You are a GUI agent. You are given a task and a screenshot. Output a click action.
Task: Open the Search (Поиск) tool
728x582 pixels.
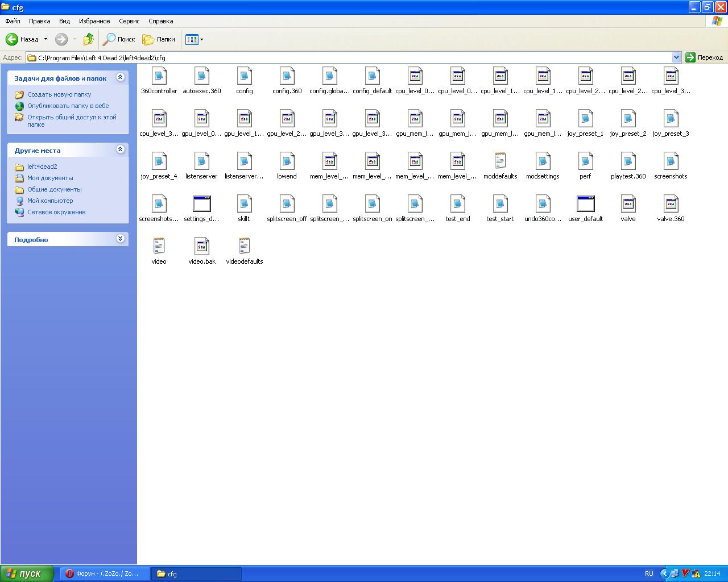[118, 39]
